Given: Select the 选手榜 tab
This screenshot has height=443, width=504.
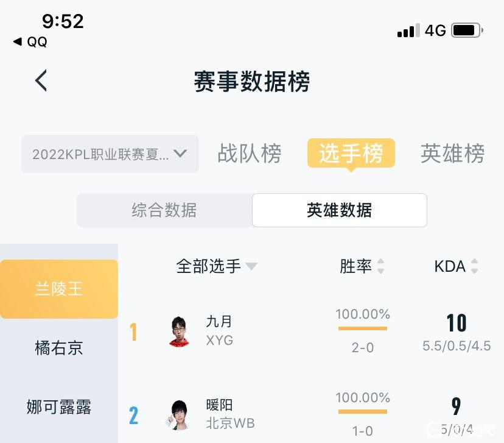Looking at the screenshot, I should point(351,154).
